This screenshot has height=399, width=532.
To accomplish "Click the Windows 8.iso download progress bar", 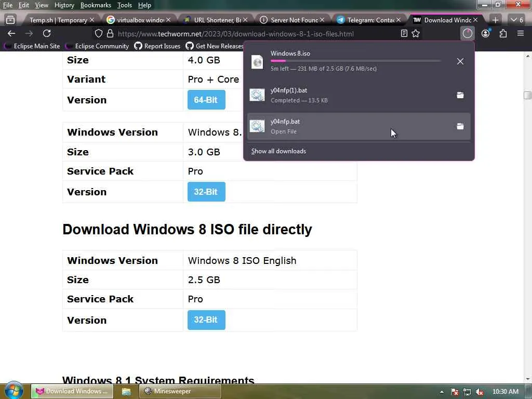I will click(x=356, y=61).
